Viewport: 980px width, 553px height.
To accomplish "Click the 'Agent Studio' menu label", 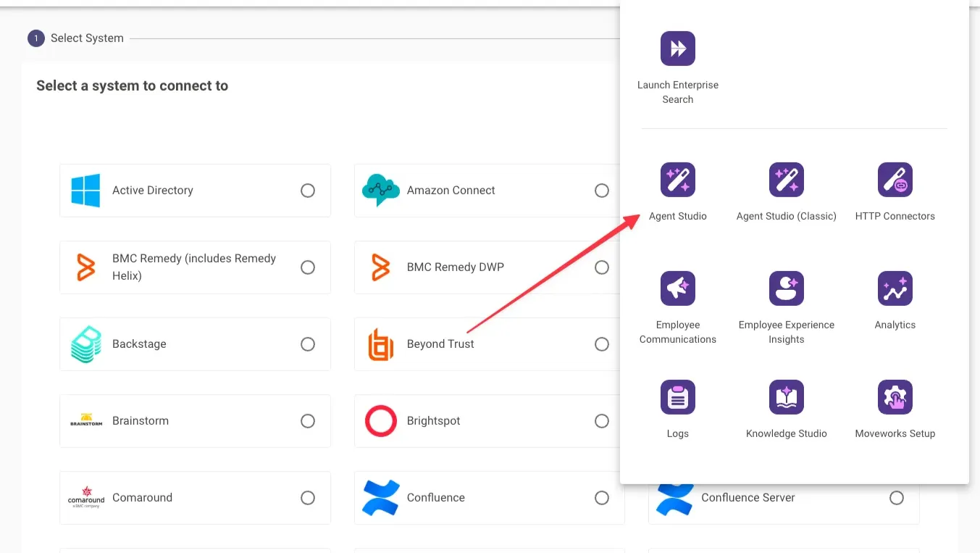I will pyautogui.click(x=678, y=216).
